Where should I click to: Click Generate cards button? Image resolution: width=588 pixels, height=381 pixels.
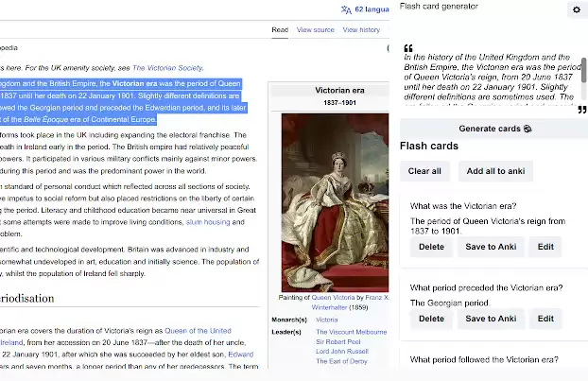point(494,129)
